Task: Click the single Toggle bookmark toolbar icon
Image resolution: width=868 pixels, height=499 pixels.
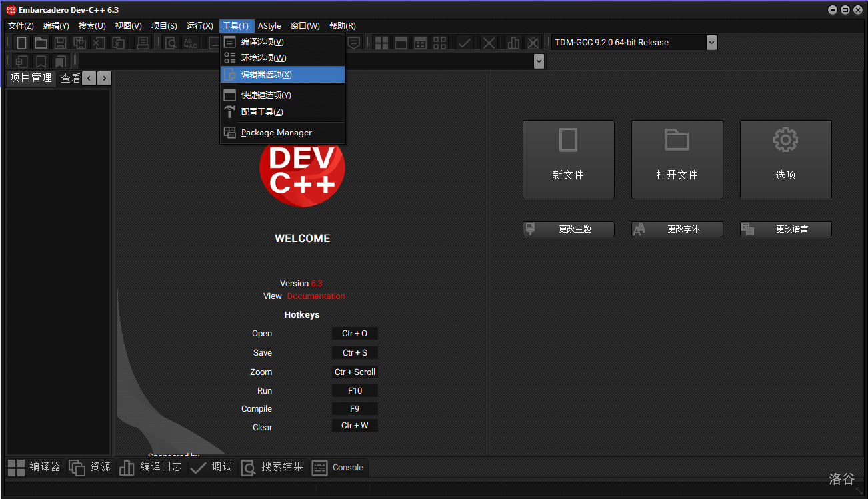Action: pos(41,61)
